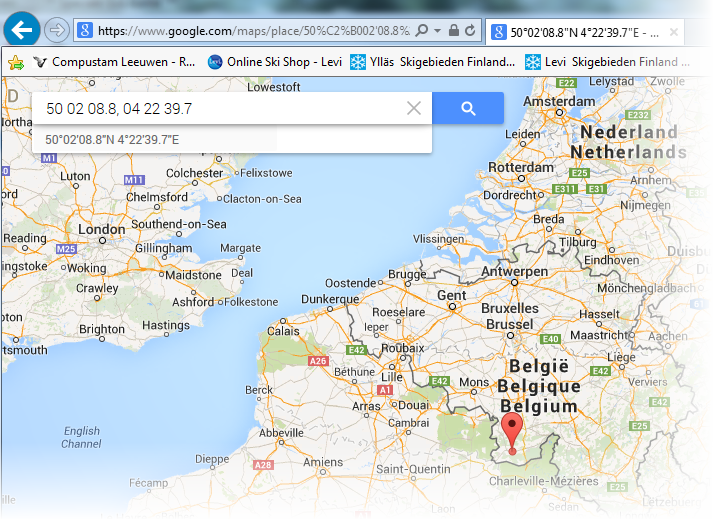Click the A1 road shield near Lille
The width and height of the screenshot is (713, 520).
pos(385,390)
